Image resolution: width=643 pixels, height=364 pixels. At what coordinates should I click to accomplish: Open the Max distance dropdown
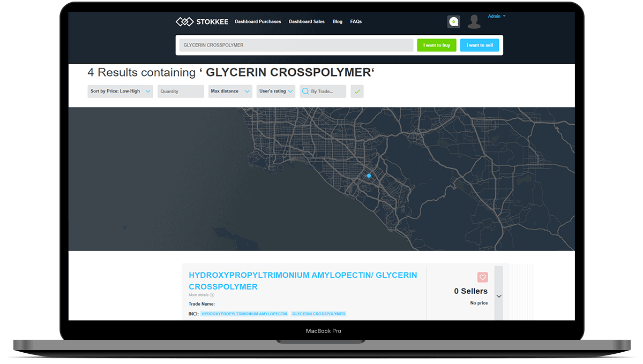click(230, 92)
